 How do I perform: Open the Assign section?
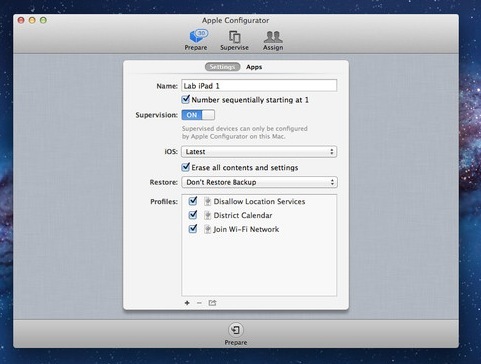273,40
